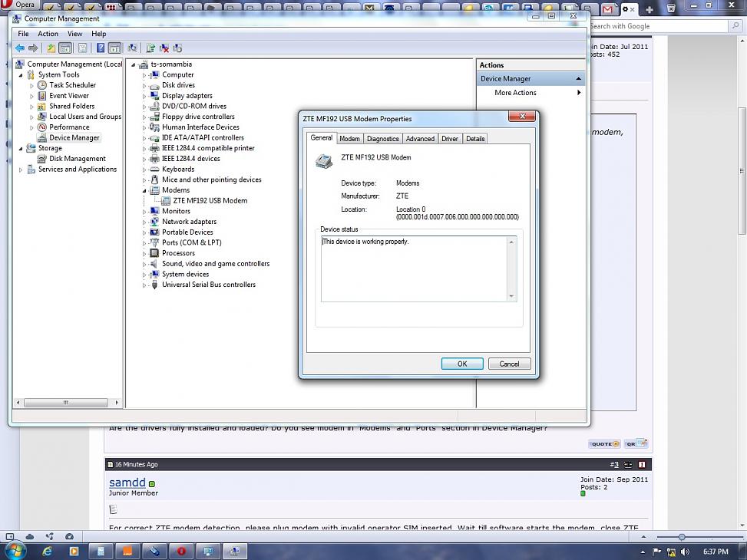Adjust the Opera zoom slider
This screenshot has height=560, width=747.
[x=681, y=537]
